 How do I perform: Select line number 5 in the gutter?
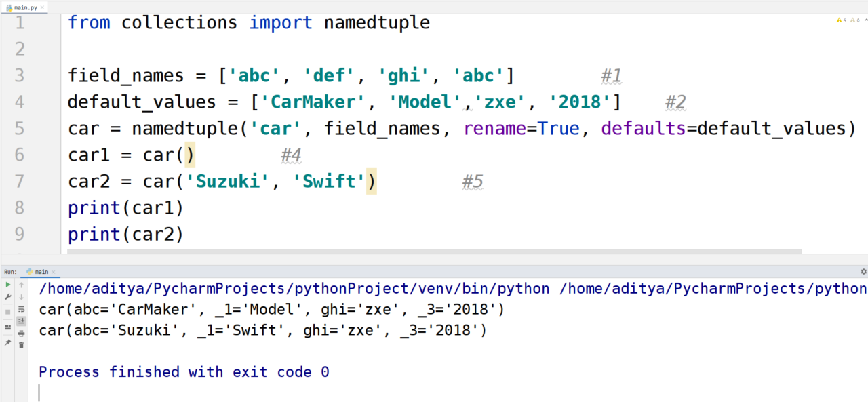coord(19,128)
